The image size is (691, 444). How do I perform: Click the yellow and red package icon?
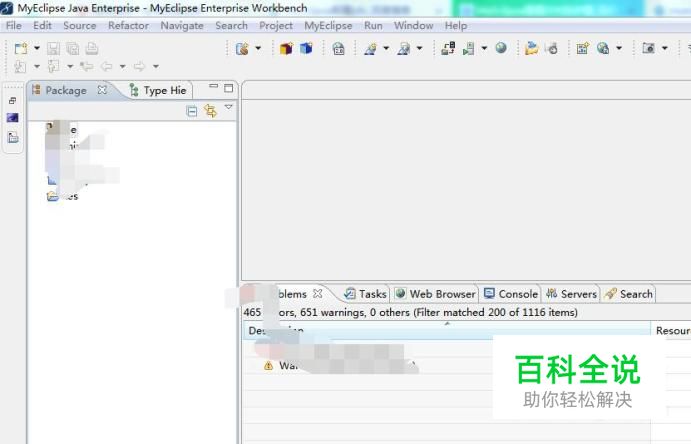pyautogui.click(x=286, y=48)
